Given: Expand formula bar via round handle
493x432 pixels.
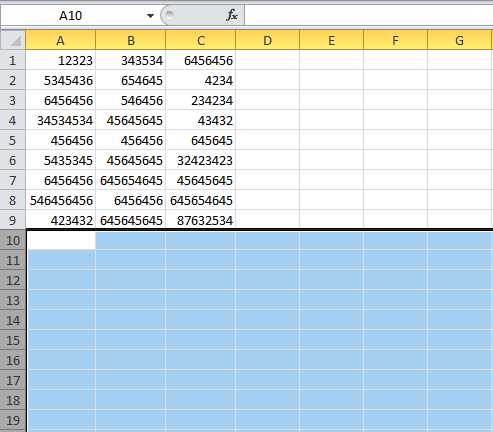Looking at the screenshot, I should click(x=170, y=14).
